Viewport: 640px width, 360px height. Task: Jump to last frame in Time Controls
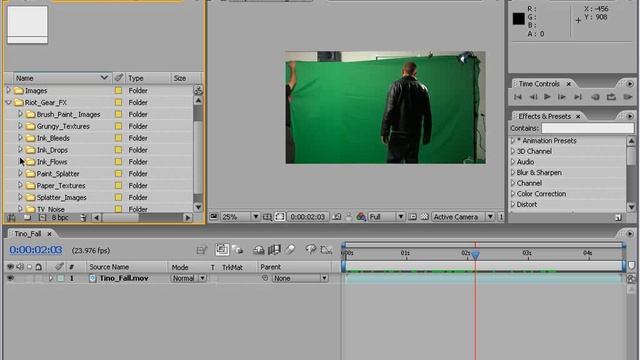coord(578,97)
